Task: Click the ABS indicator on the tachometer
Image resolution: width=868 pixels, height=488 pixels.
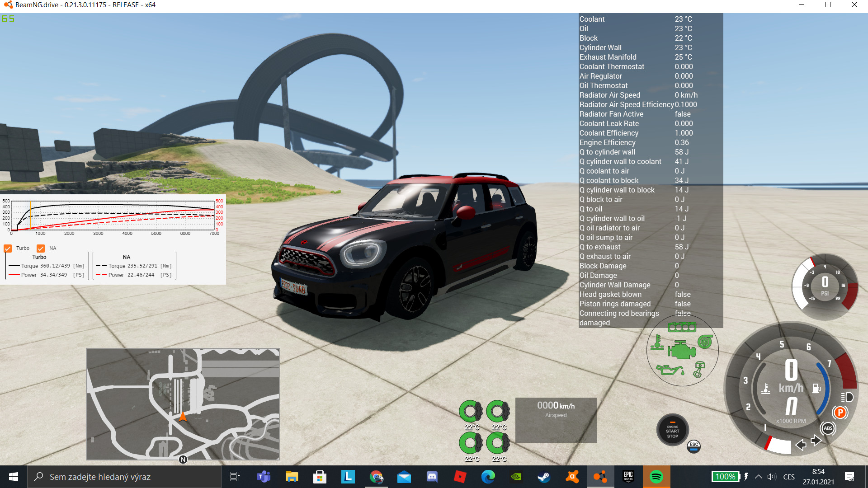Action: [x=828, y=428]
